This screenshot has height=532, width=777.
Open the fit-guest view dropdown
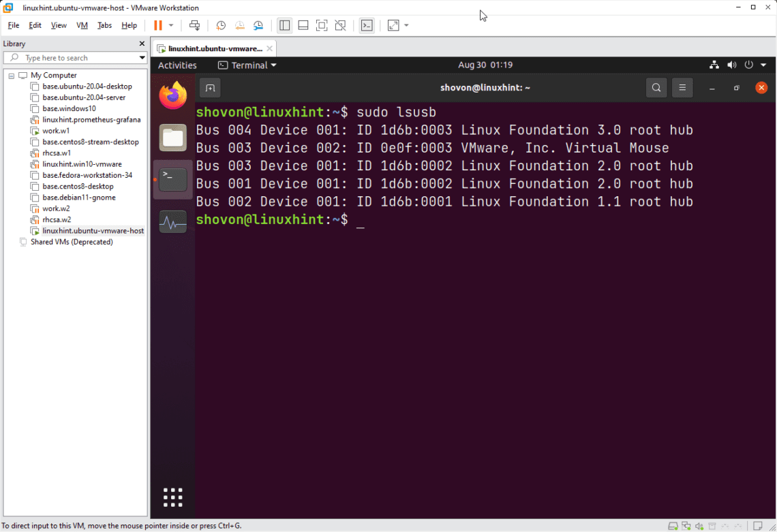[405, 25]
